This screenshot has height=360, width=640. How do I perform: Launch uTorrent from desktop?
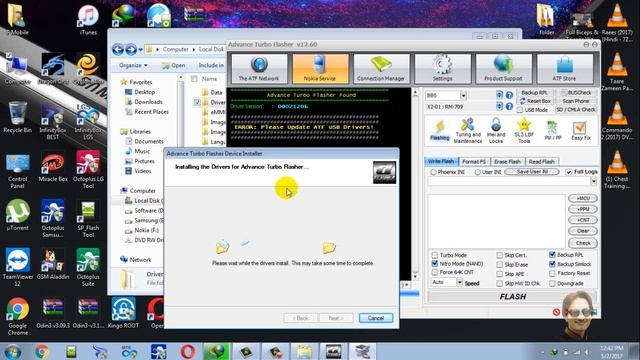click(18, 215)
